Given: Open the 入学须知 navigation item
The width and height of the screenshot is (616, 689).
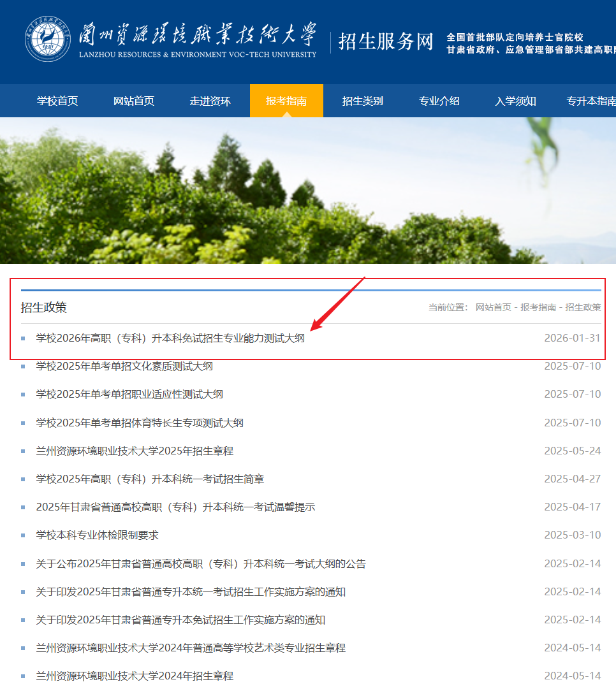Looking at the screenshot, I should (x=515, y=101).
